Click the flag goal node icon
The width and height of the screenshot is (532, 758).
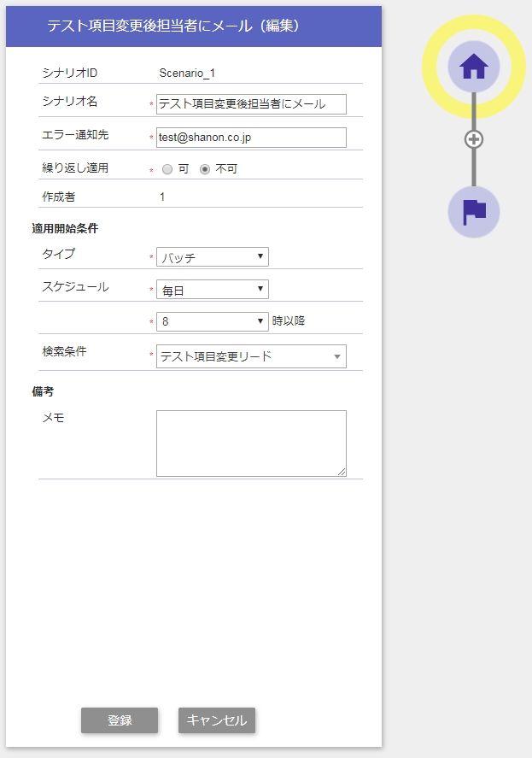(x=474, y=212)
